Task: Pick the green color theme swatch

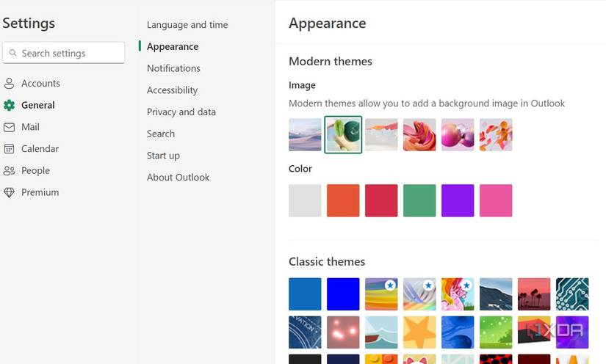Action: 419,201
